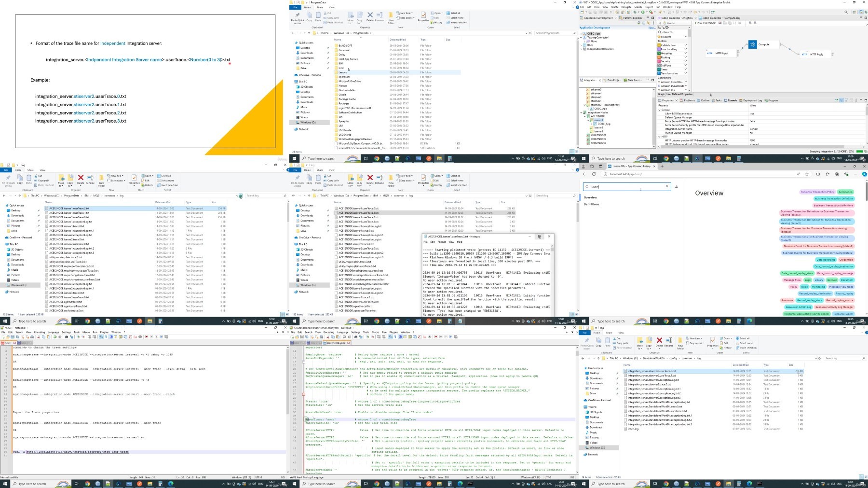Click Chrome taskbar icon below the Edge window

[x=666, y=321]
